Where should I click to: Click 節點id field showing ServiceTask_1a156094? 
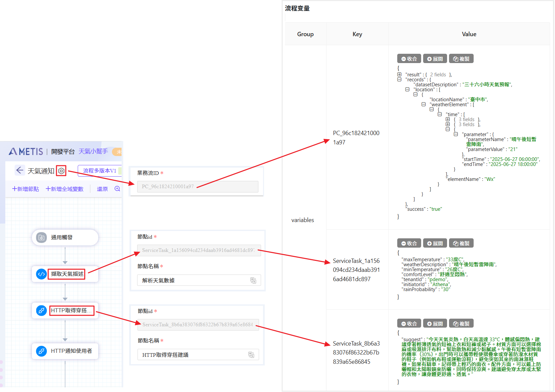point(199,250)
